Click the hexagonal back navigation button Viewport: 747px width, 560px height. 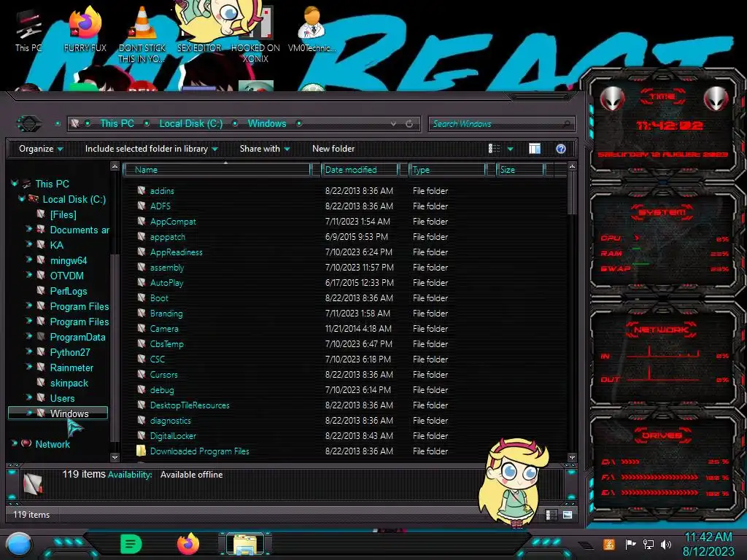pyautogui.click(x=29, y=124)
